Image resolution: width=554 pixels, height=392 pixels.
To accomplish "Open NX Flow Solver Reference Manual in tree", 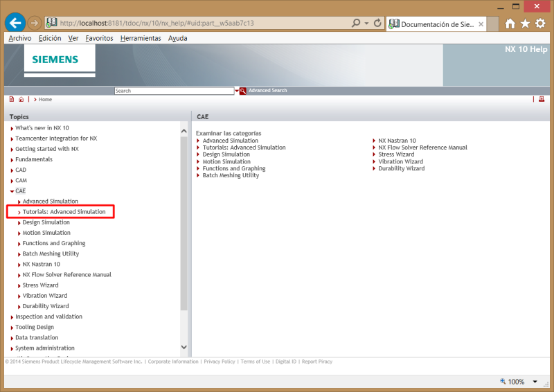I will coord(66,275).
